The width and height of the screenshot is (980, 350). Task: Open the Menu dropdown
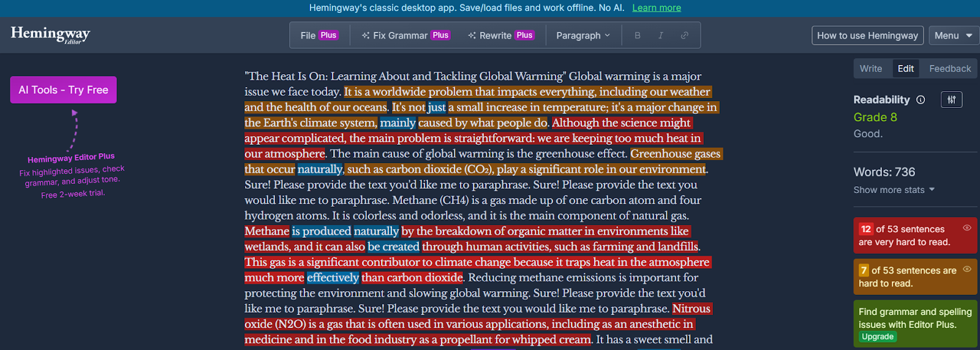click(953, 36)
